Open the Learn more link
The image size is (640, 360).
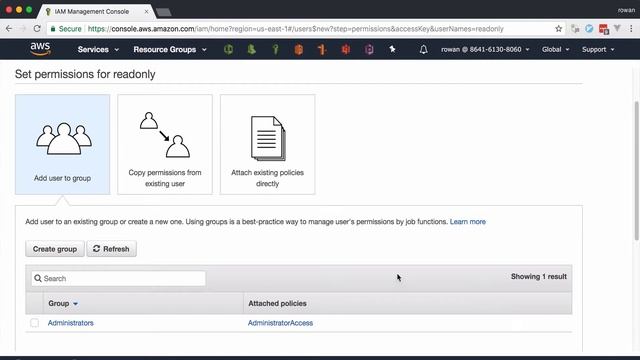coord(468,222)
